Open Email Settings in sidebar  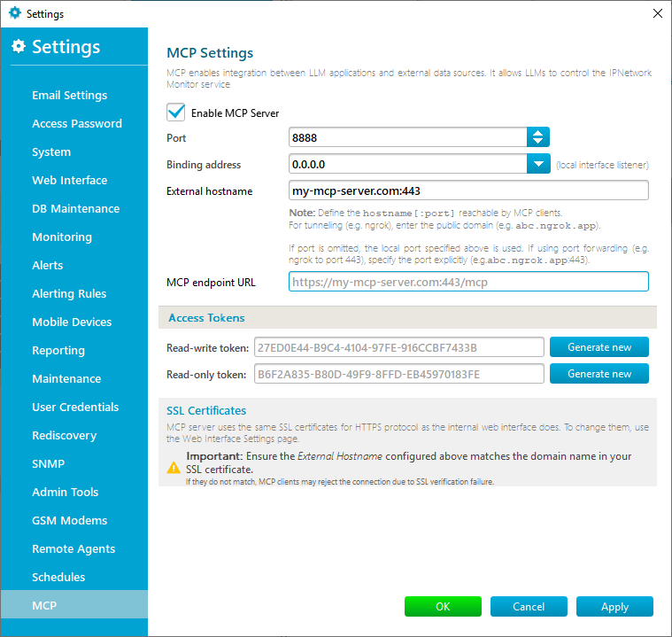[x=70, y=95]
